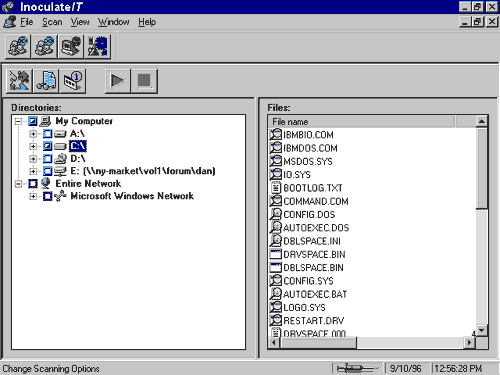Viewport: 500px width, 375px height.
Task: Select the E: (\\ny-market\vol1\forum\dan) entry
Action: (143, 171)
